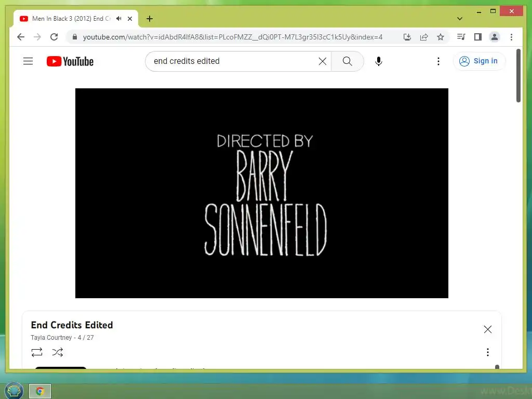This screenshot has height=399, width=532.
Task: View site info via padlock icon
Action: pyautogui.click(x=75, y=37)
